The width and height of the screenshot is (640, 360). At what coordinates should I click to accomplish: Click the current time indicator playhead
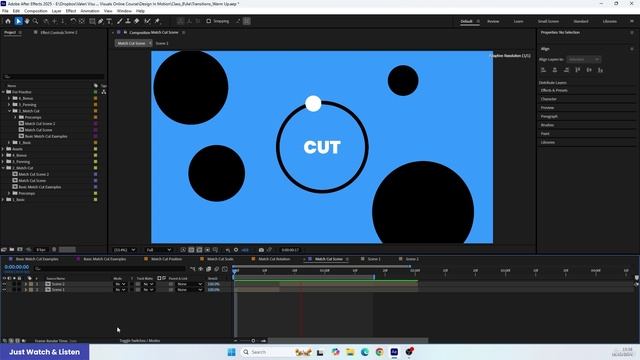click(x=235, y=270)
